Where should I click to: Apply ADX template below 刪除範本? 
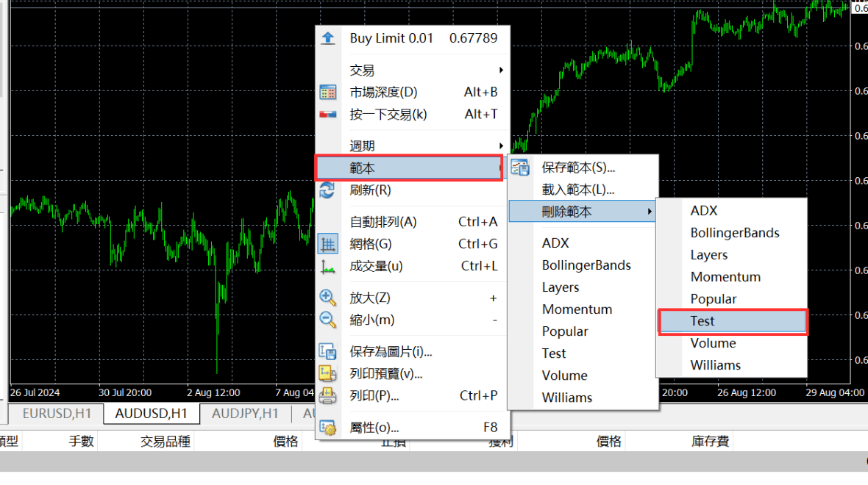coord(583,243)
